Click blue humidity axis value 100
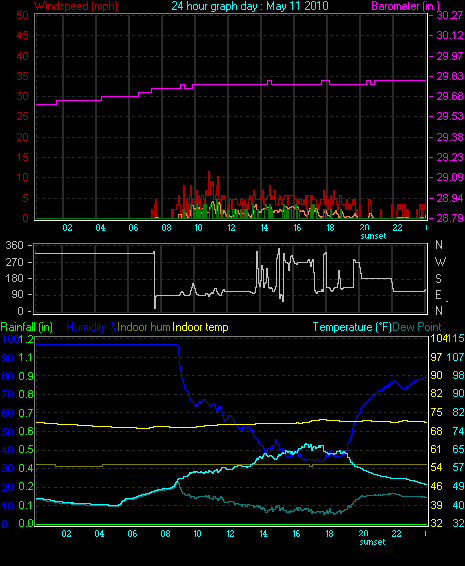 coord(10,339)
